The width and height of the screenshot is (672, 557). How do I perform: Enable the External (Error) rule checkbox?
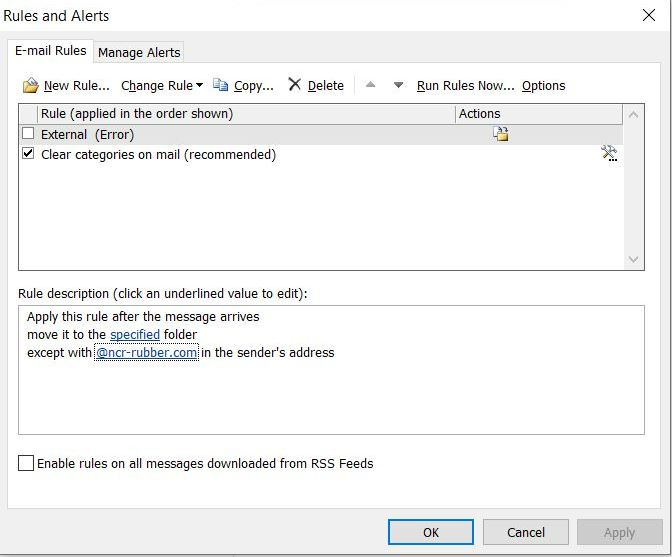pos(28,134)
